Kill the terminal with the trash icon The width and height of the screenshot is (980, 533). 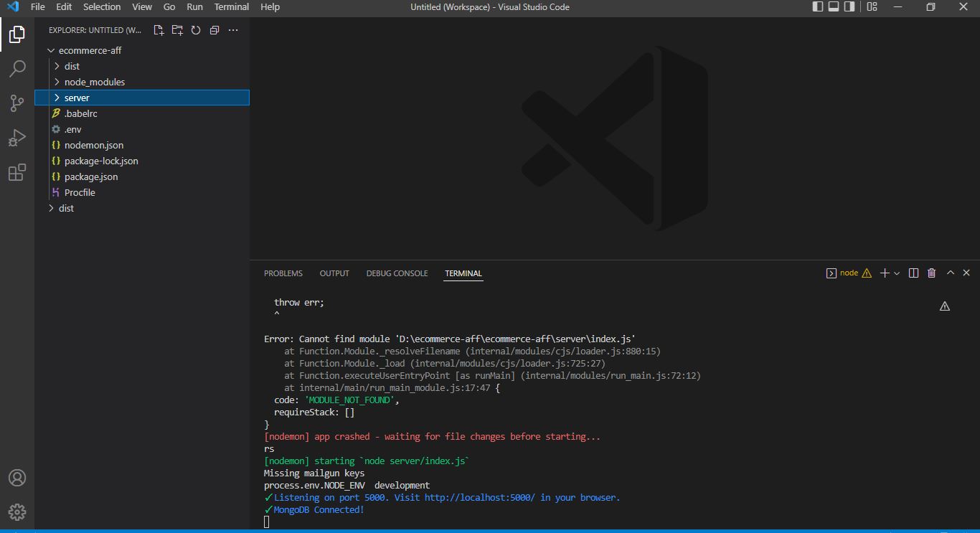pos(931,273)
